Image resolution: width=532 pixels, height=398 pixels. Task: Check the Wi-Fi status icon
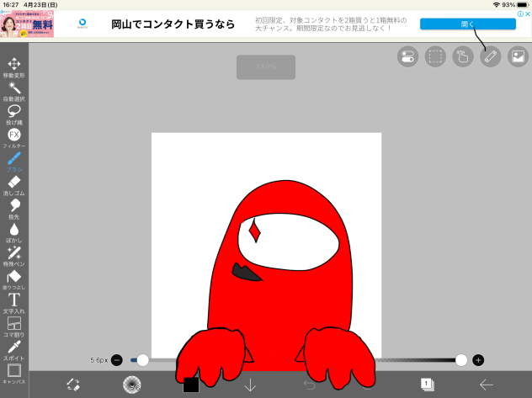point(497,5)
